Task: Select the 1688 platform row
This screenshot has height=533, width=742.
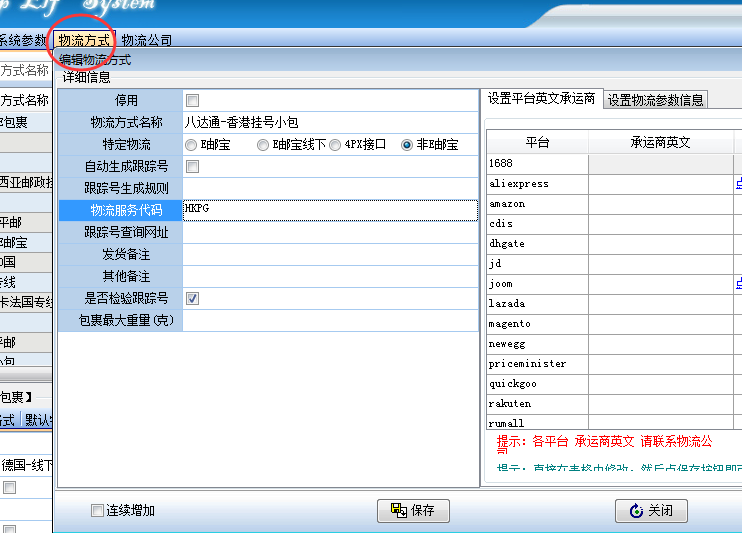Action: [x=538, y=164]
